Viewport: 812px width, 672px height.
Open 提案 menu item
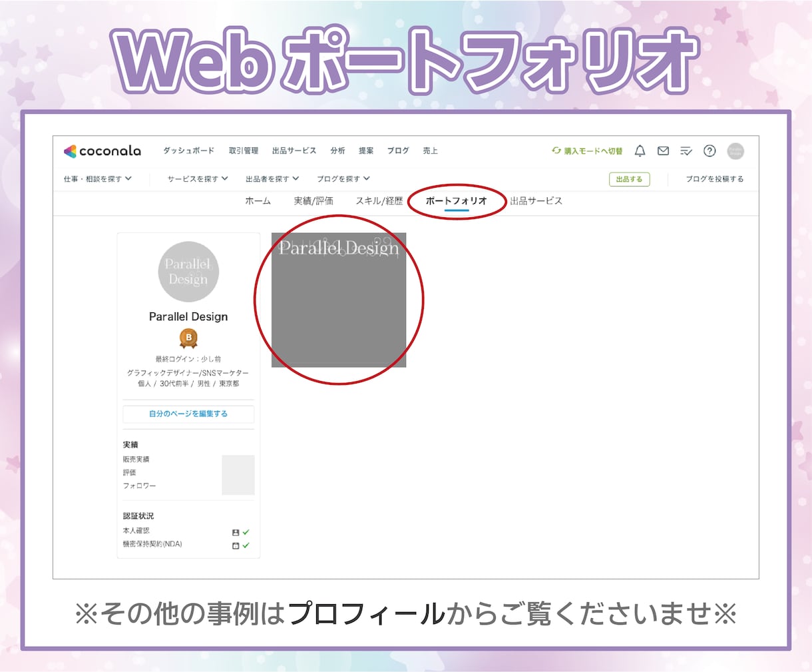point(366,151)
